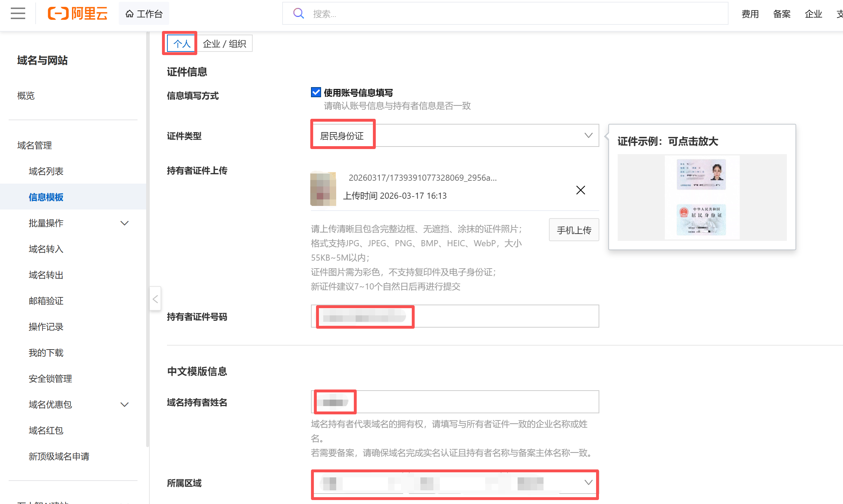Expand the 域名优惠包 submenu chevron
The width and height of the screenshot is (843, 504).
point(125,405)
